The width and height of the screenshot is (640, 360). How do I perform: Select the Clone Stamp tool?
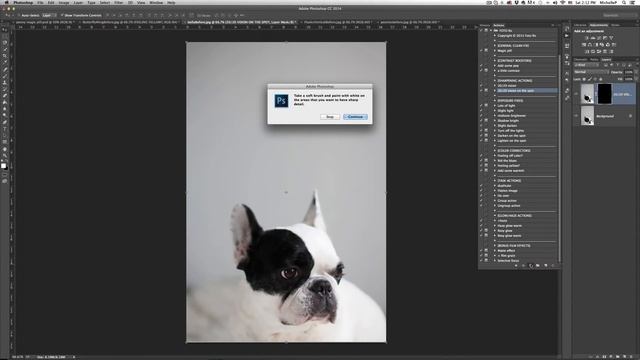point(5,83)
